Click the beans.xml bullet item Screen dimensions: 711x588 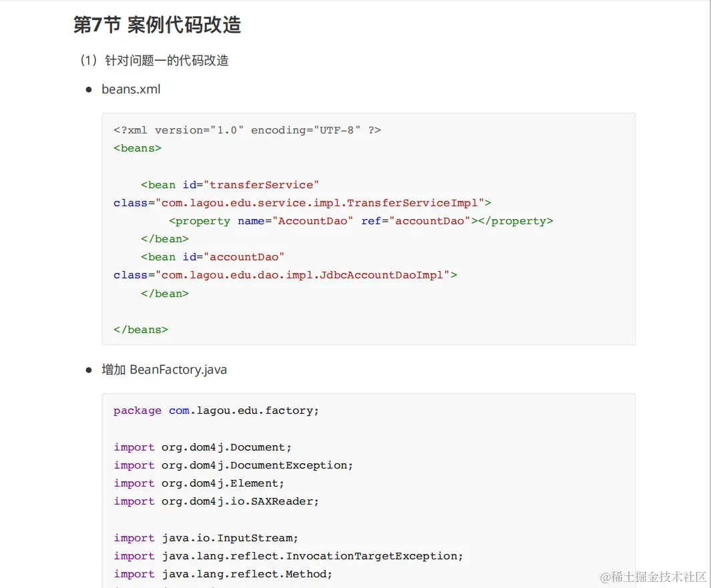(x=131, y=89)
